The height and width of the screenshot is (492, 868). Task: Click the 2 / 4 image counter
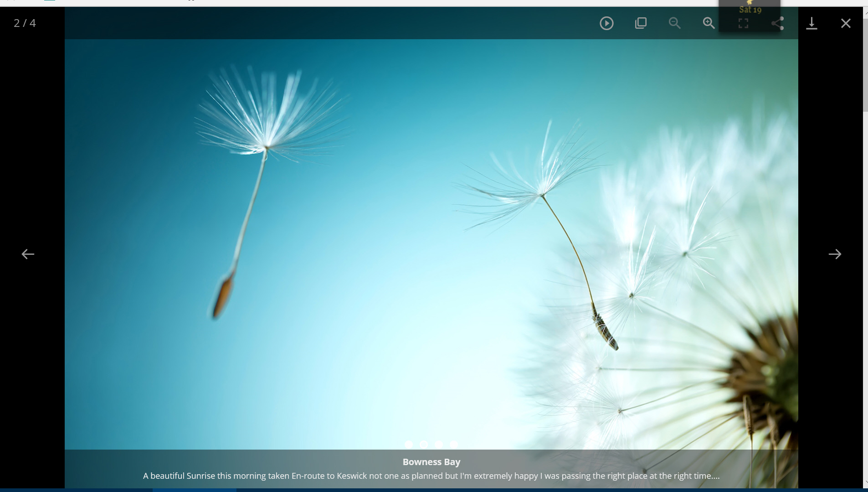(x=25, y=23)
